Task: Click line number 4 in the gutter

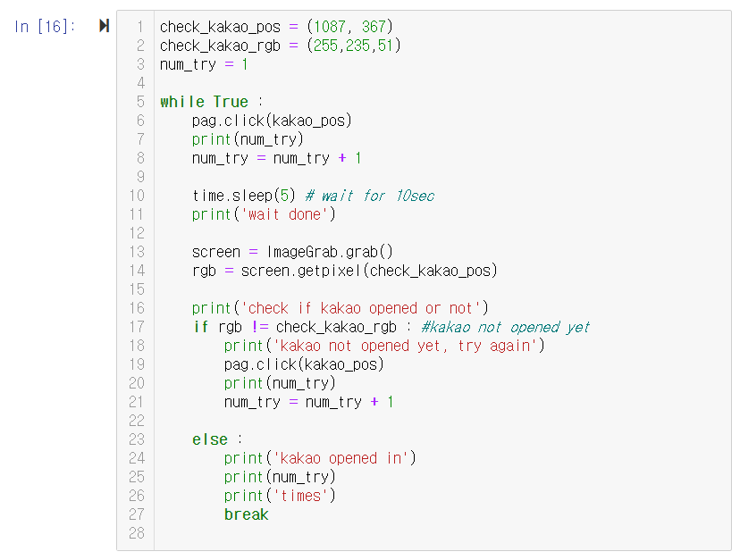Action: point(141,83)
